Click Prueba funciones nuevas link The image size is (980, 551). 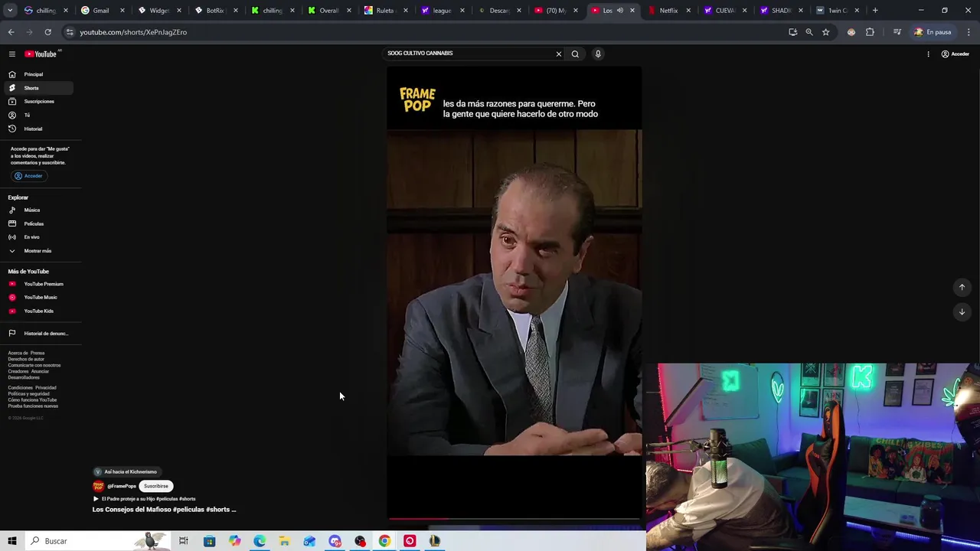33,406
